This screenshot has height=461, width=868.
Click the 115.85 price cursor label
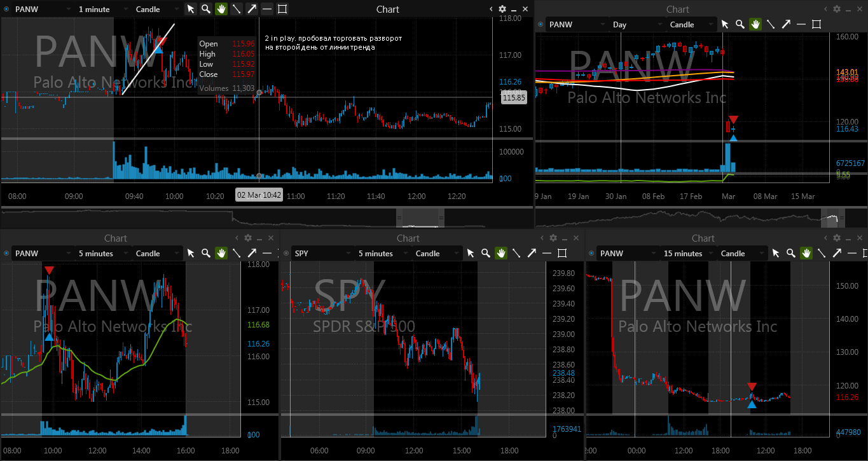click(x=513, y=98)
